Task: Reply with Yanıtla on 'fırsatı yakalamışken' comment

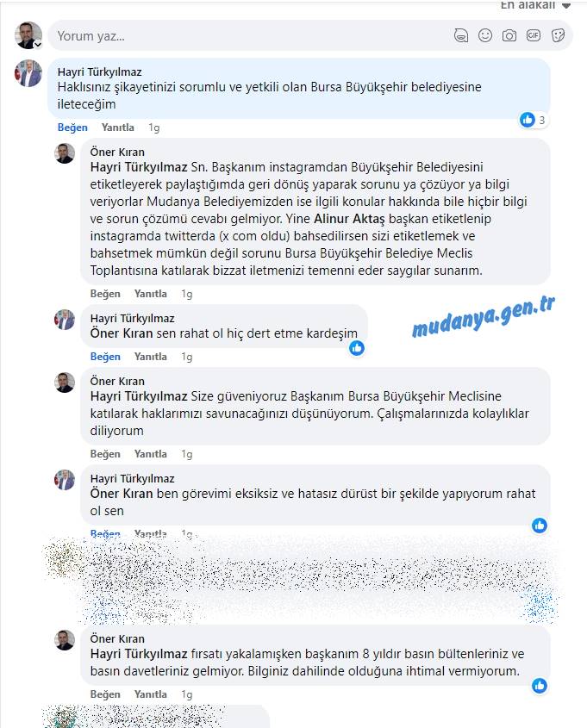Action: [151, 694]
